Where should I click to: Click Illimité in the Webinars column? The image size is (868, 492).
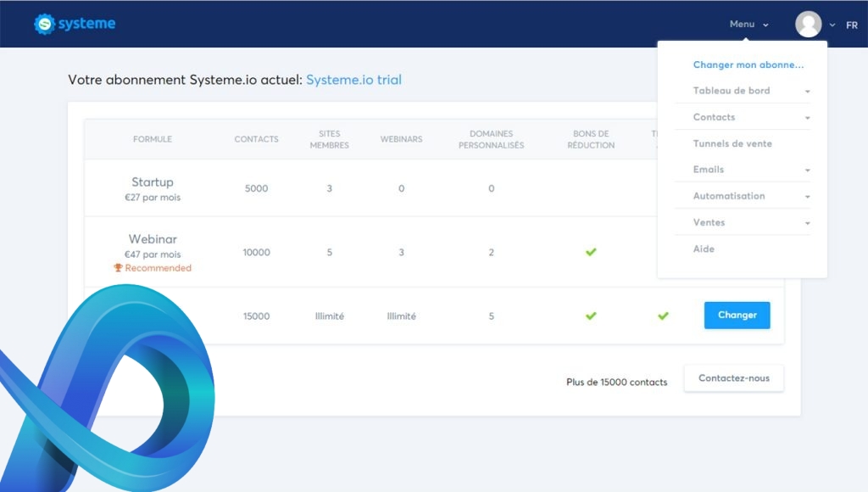(x=401, y=316)
